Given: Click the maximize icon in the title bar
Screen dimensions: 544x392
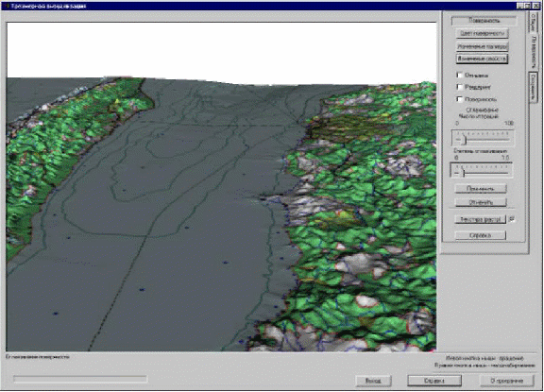Looking at the screenshot, I should pyautogui.click(x=528, y=6).
